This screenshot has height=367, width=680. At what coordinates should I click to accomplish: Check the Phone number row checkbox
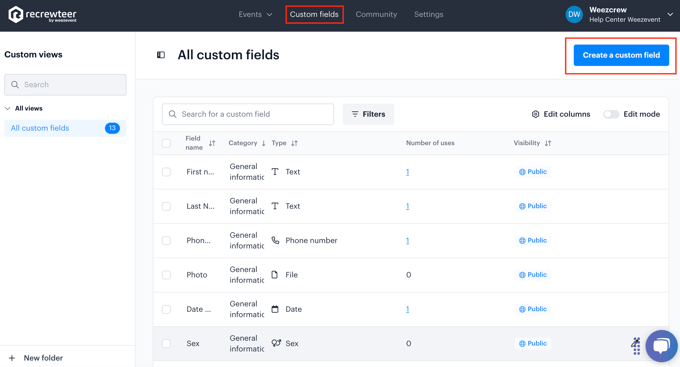pyautogui.click(x=166, y=240)
